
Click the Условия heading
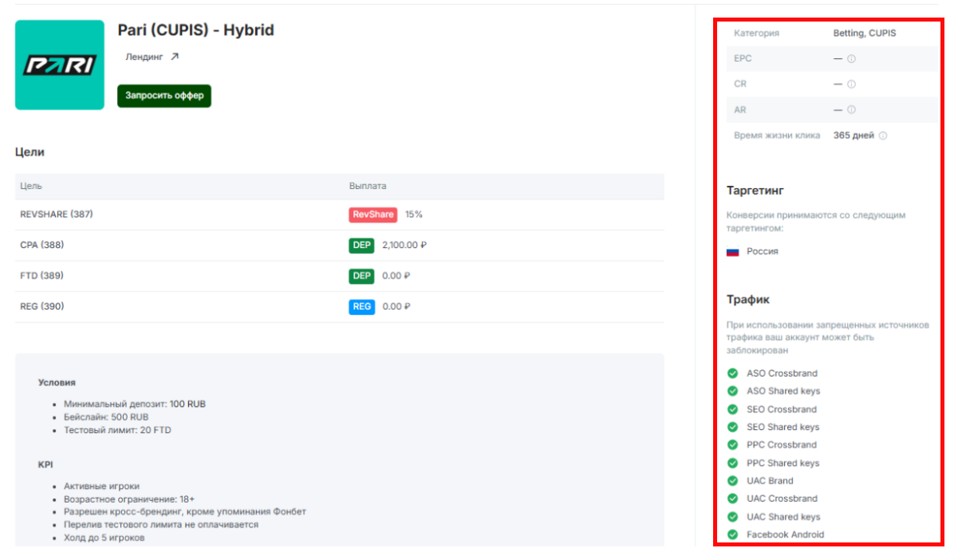point(57,383)
